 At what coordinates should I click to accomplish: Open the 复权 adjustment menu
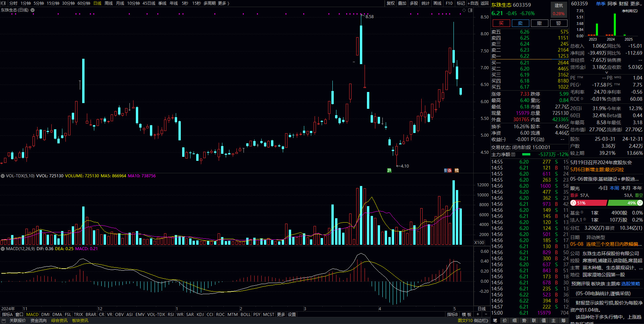pyautogui.click(x=390, y=3)
